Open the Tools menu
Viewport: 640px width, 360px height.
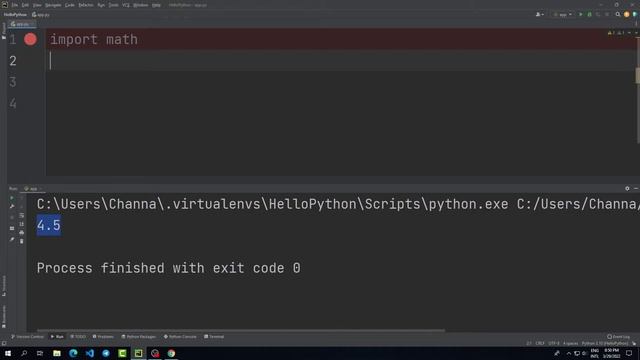(x=113, y=5)
